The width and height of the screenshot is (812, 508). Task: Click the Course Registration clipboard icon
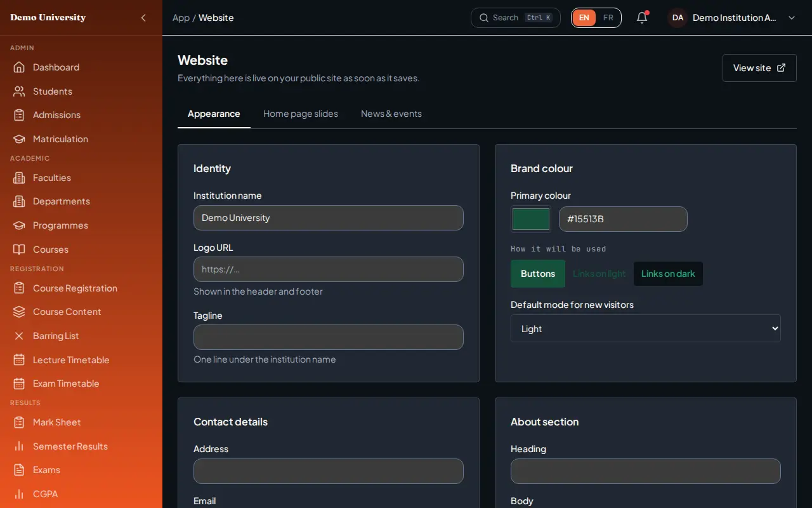pyautogui.click(x=19, y=288)
